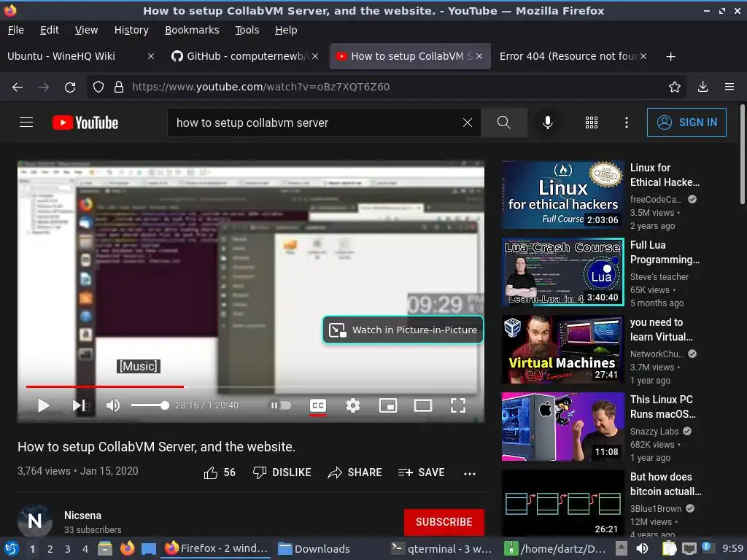Screen dimensions: 747x560
Task: Open the Help menu
Action: tap(286, 30)
